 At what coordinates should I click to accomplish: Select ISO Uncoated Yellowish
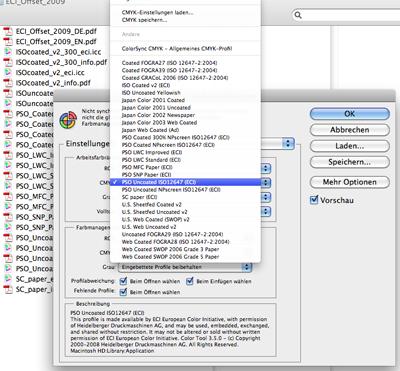click(x=185, y=93)
